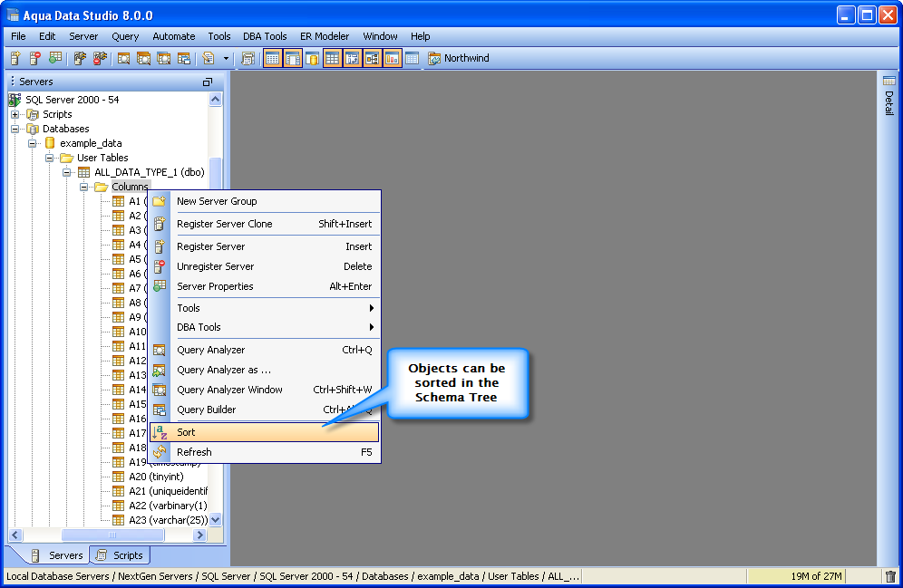Toggle the grid view button in toolbar
Viewport: 903px width, 588px height.
tap(333, 58)
